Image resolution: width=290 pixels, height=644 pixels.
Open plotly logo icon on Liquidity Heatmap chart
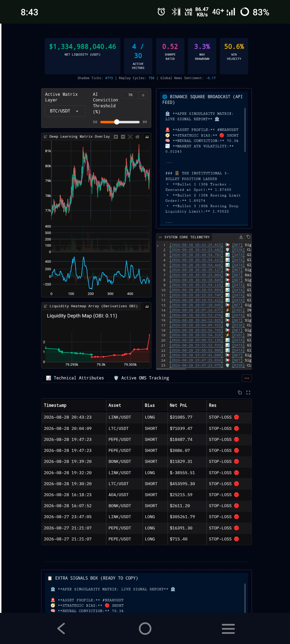click(x=147, y=306)
